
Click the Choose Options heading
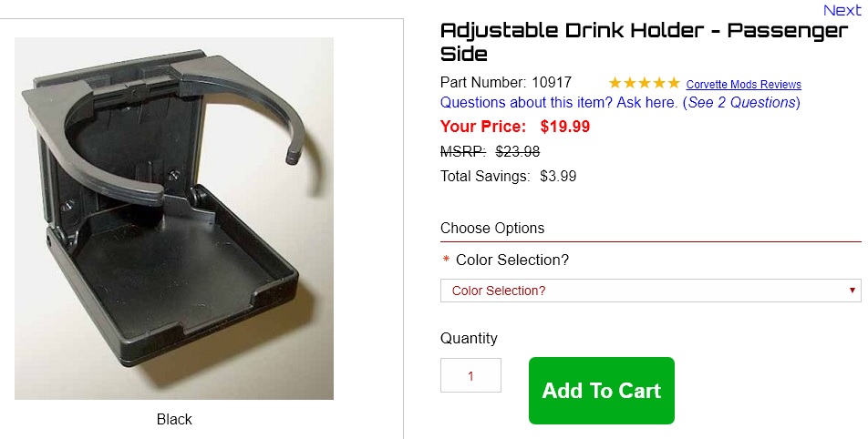point(492,228)
